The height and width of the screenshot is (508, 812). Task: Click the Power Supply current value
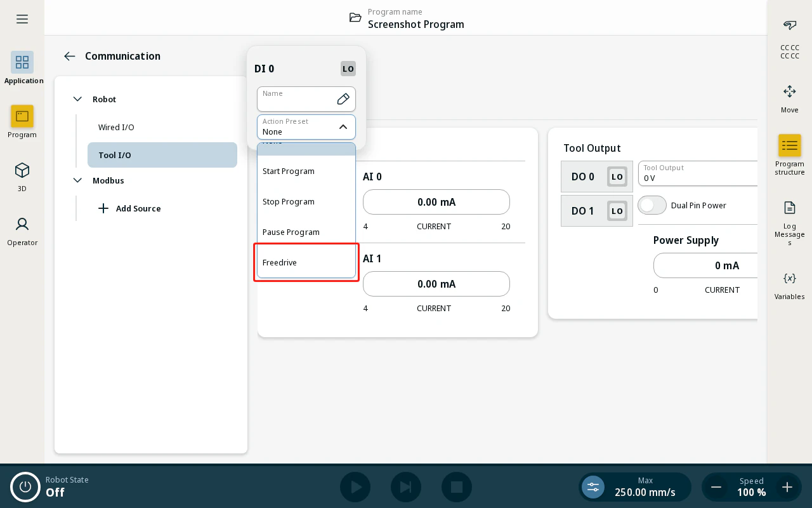tap(705, 265)
